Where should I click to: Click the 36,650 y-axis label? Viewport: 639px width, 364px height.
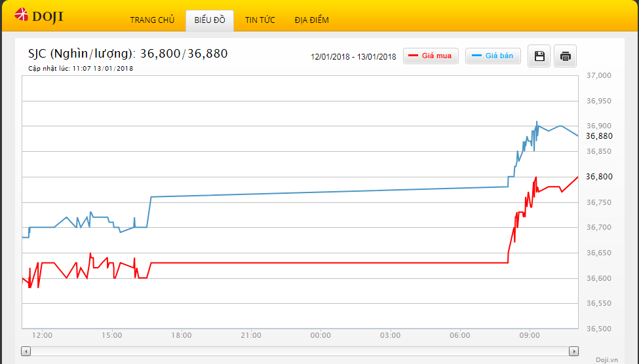tap(599, 253)
